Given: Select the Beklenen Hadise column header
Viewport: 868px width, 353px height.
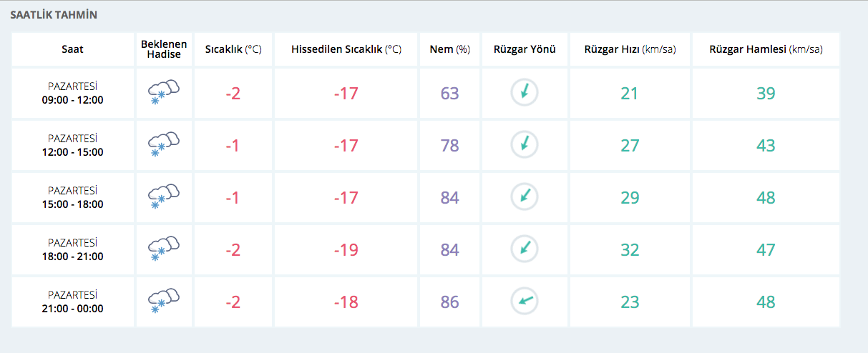Looking at the screenshot, I should [164, 49].
